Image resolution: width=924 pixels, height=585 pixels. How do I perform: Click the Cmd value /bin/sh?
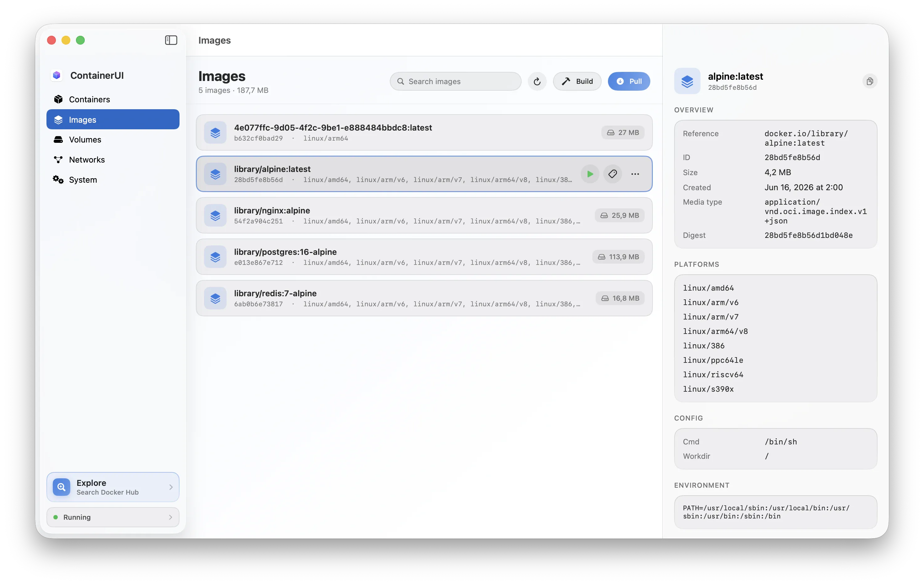[x=781, y=442]
